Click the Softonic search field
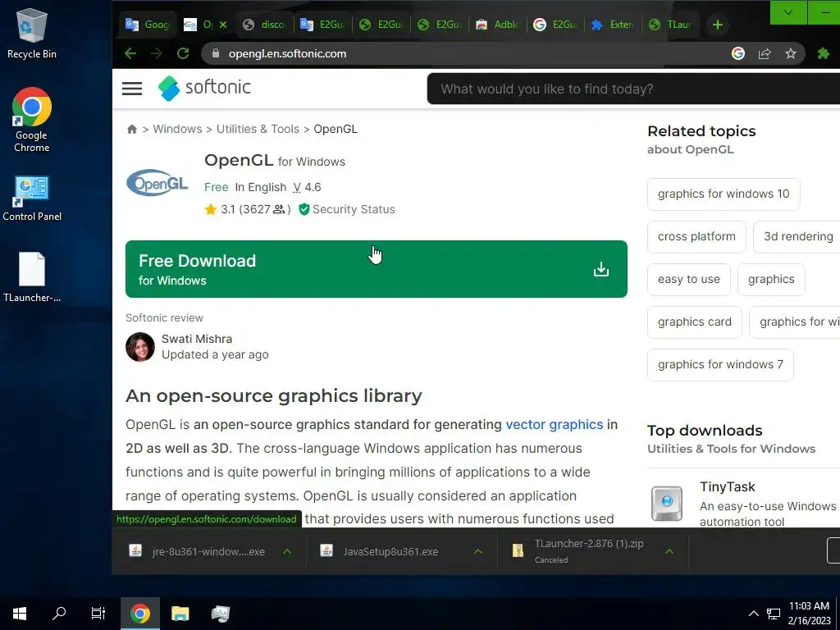Screen dimensions: 840x630 634,89
